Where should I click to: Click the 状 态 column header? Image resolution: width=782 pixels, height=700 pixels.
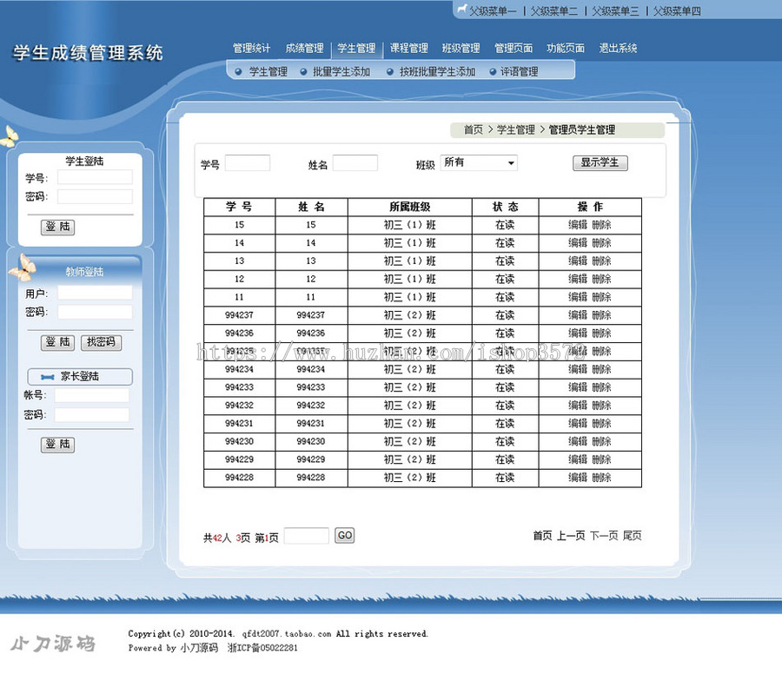coord(505,207)
